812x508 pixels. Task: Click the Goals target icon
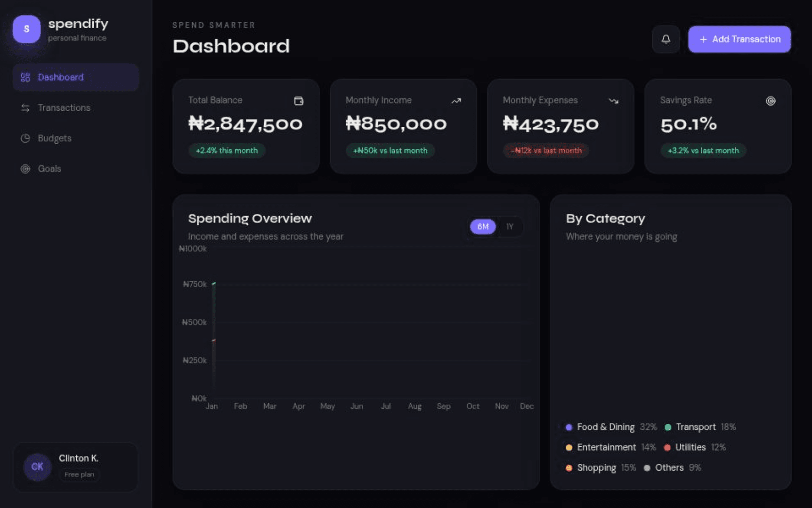coord(25,168)
